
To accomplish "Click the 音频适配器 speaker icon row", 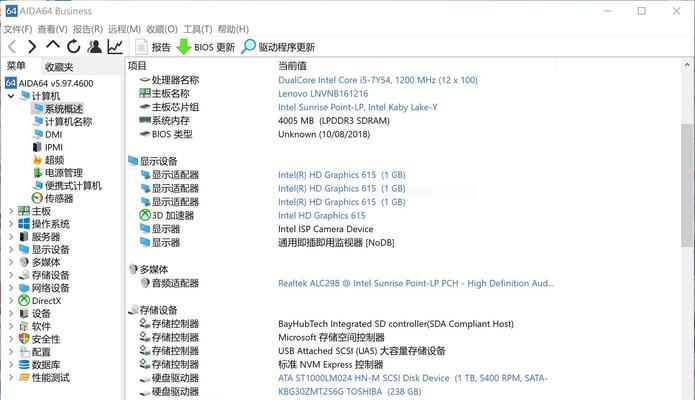I will click(x=144, y=283).
